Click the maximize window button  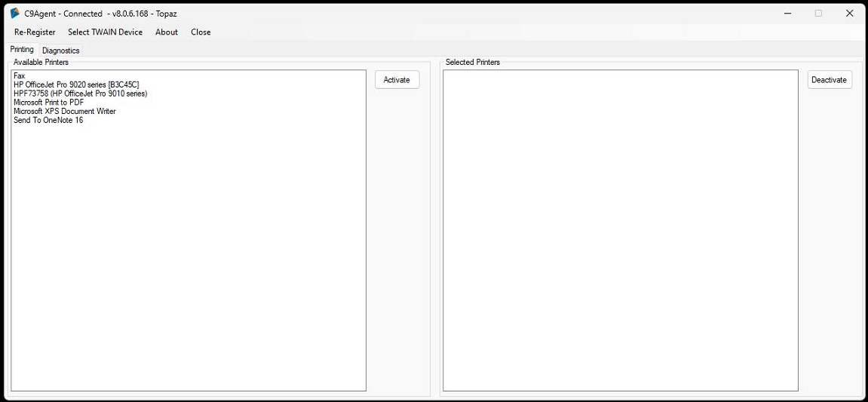[818, 14]
